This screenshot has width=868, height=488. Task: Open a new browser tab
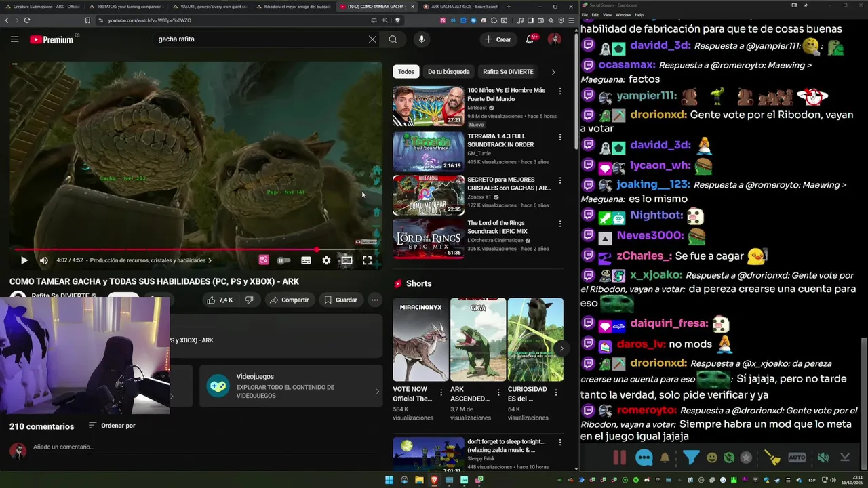tap(509, 7)
